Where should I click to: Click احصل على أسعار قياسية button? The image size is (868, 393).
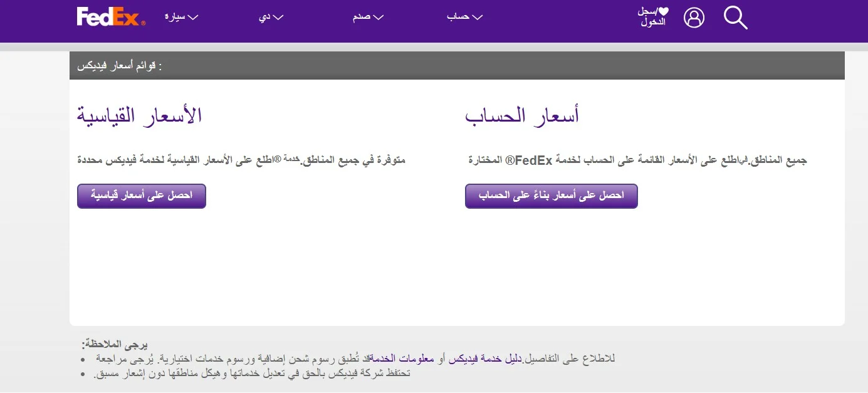point(142,196)
